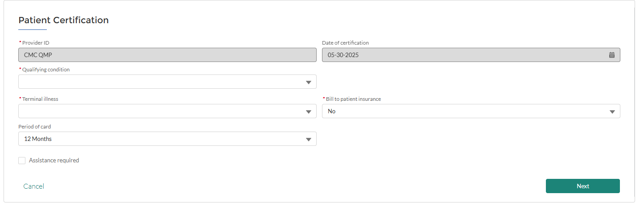Click the Period of card dropdown arrow
This screenshot has height=219, width=644.
(x=309, y=140)
